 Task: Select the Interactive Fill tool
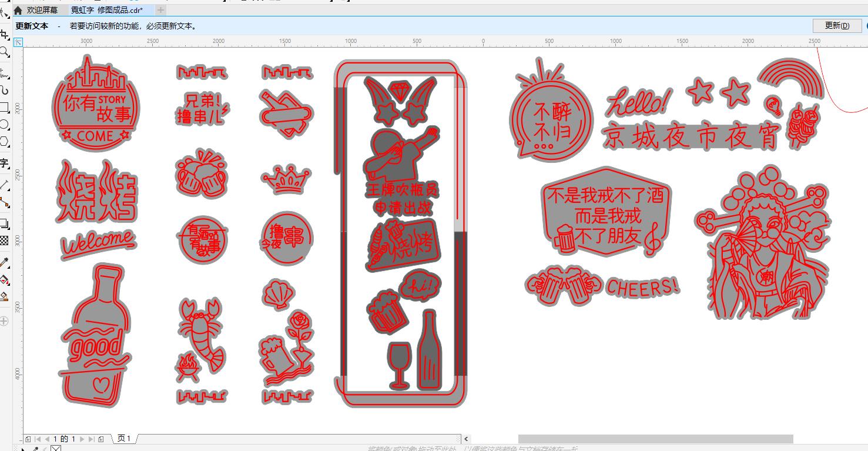pos(4,279)
